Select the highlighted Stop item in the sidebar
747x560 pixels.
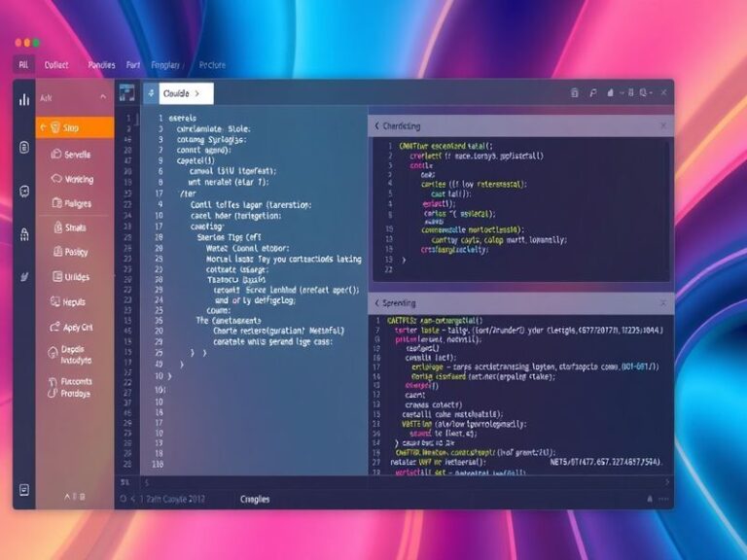tap(75, 127)
